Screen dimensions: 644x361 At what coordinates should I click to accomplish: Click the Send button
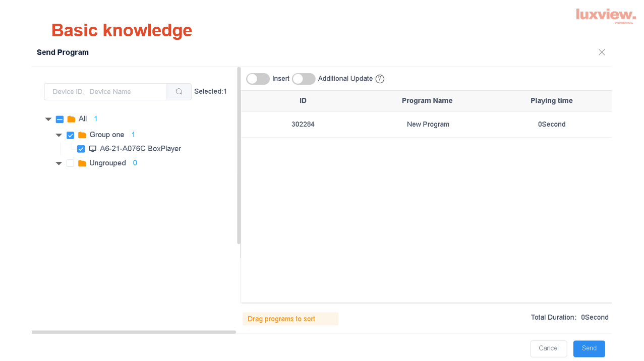pyautogui.click(x=589, y=348)
